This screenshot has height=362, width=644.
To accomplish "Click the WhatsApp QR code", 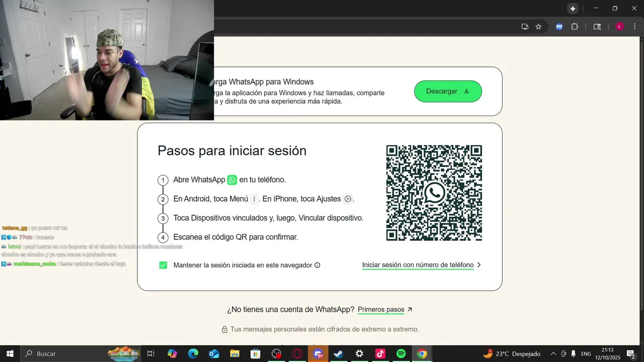I will click(x=434, y=193).
